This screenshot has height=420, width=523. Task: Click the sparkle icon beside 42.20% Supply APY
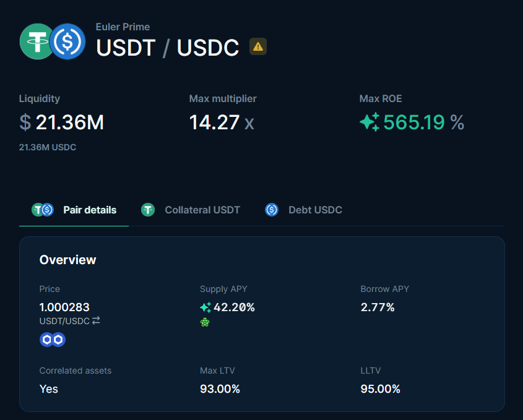(205, 307)
